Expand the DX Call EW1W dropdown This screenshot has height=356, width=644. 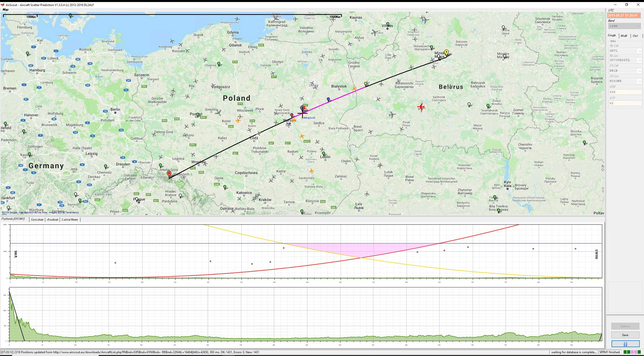tap(639, 71)
